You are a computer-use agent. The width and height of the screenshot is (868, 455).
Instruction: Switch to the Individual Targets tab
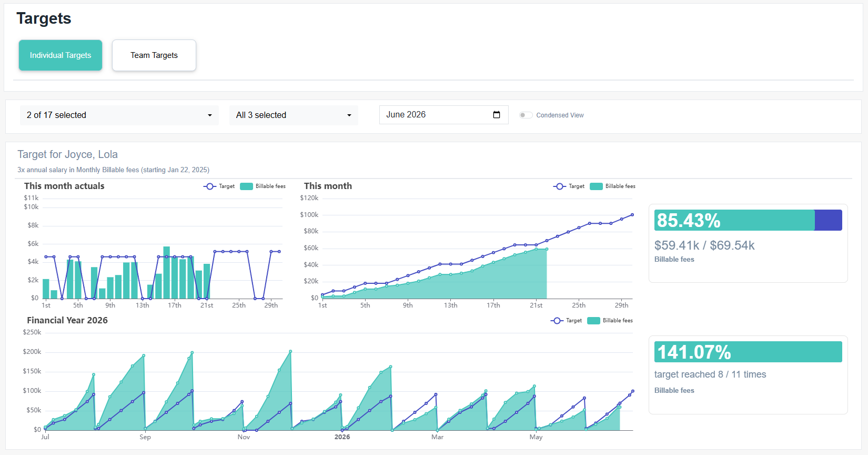click(60, 55)
